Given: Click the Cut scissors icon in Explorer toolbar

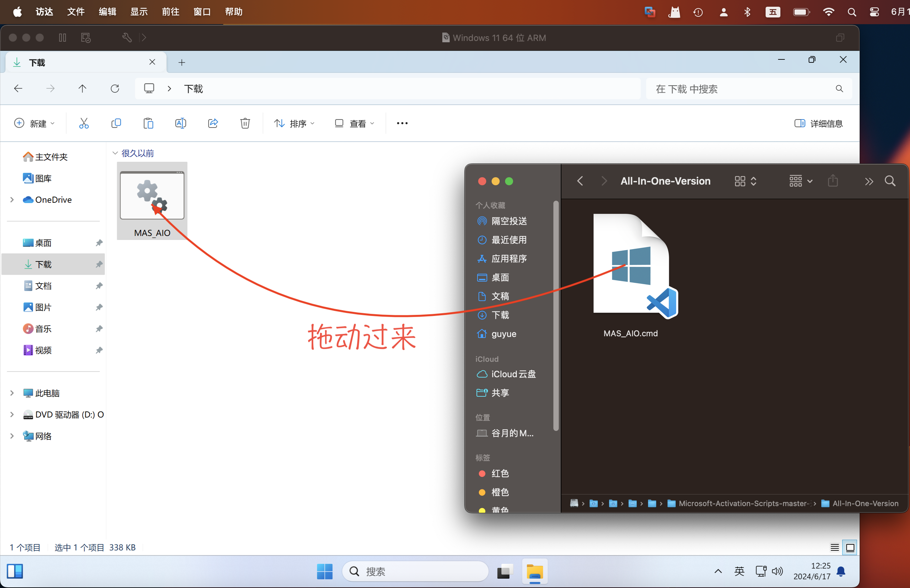Looking at the screenshot, I should [x=84, y=123].
